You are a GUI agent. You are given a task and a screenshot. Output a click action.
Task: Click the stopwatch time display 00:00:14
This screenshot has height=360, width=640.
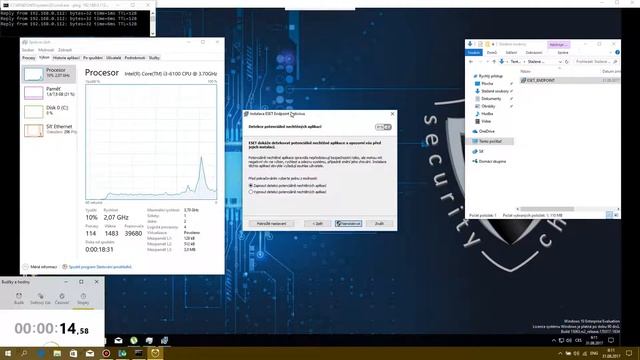(x=51, y=329)
